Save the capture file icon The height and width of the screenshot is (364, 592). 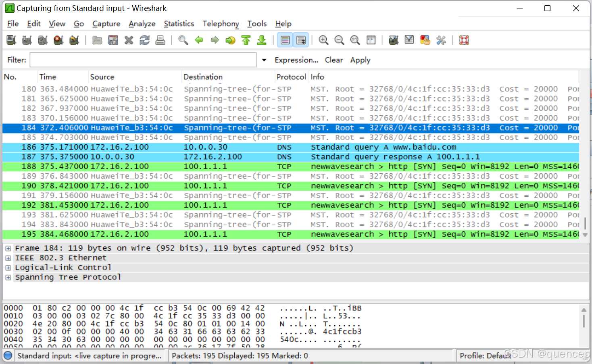tap(113, 40)
